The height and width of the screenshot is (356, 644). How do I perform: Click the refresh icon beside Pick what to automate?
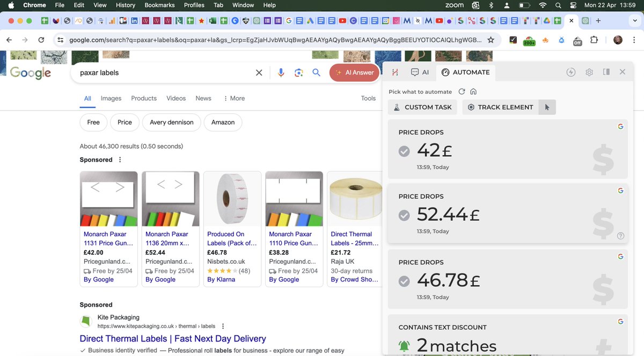click(462, 92)
